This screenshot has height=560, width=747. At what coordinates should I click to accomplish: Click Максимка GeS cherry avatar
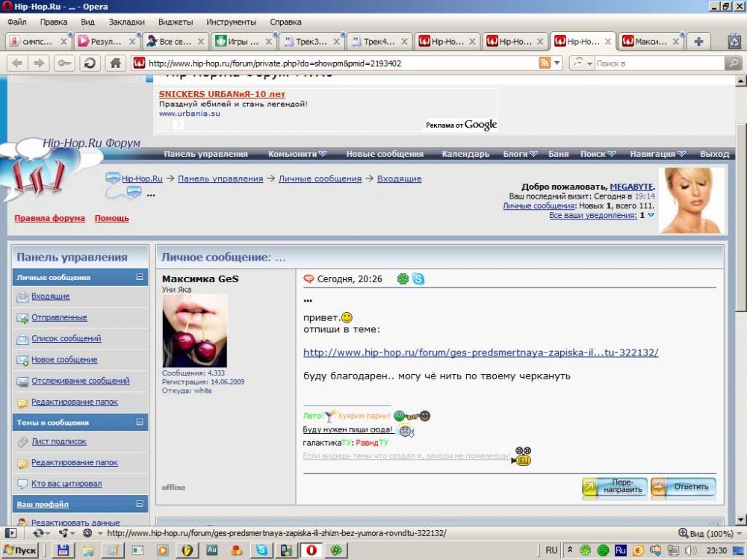pyautogui.click(x=194, y=331)
